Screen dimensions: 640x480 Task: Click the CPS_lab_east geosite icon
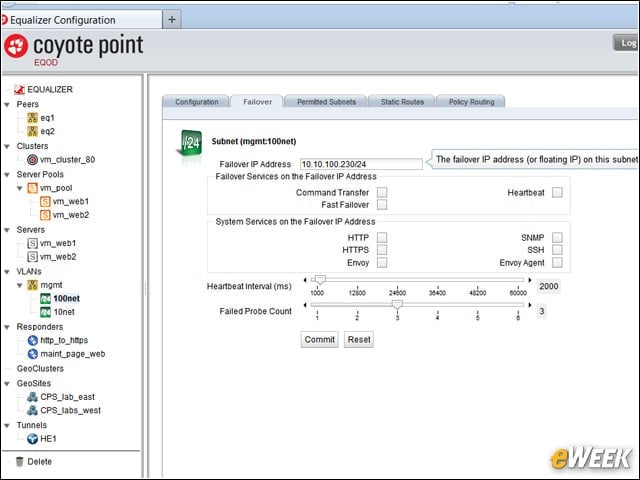tap(32, 397)
